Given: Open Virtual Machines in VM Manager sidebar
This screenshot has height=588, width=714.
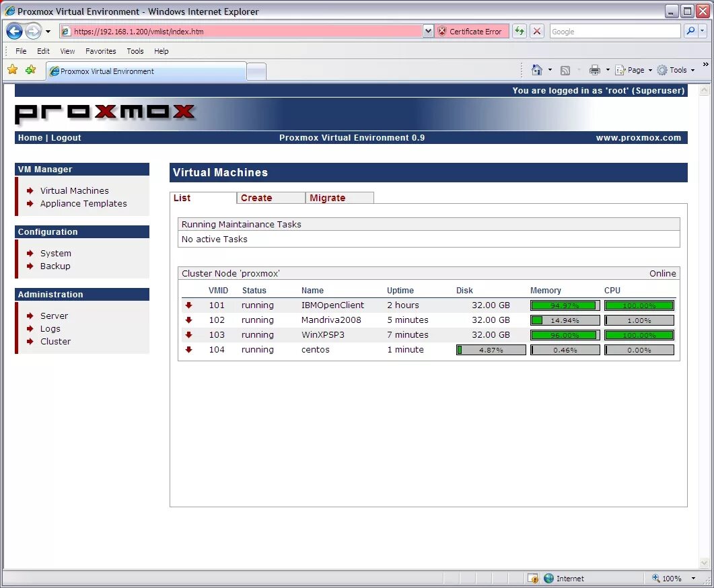Looking at the screenshot, I should [x=74, y=190].
